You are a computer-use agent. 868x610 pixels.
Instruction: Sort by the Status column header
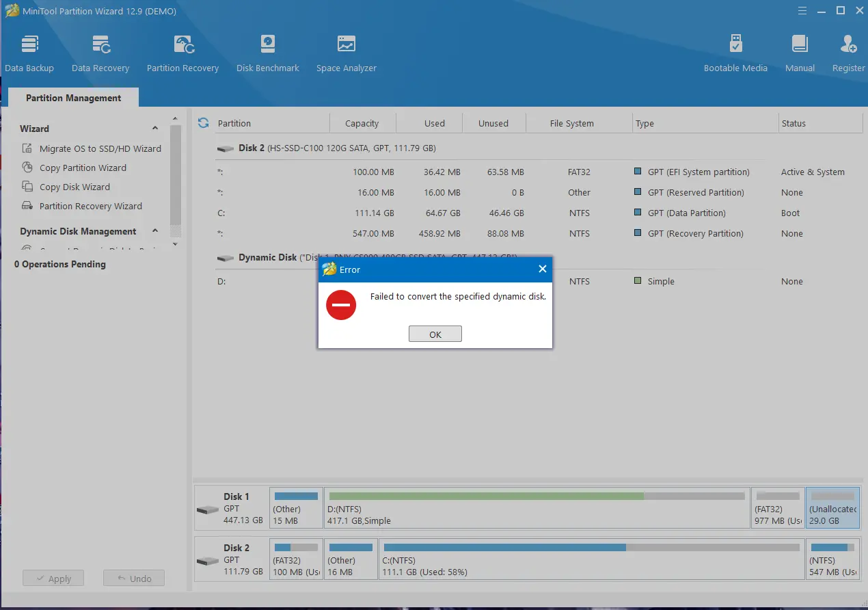[x=821, y=123]
